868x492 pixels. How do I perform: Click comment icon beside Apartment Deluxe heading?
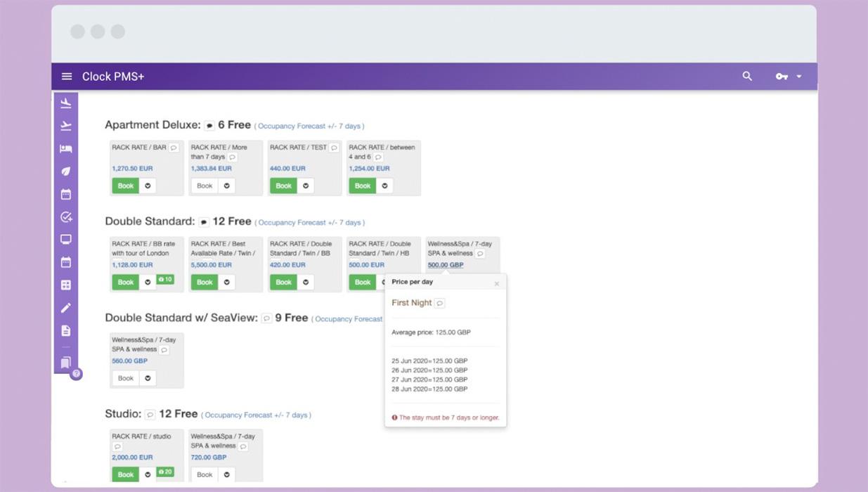point(209,126)
